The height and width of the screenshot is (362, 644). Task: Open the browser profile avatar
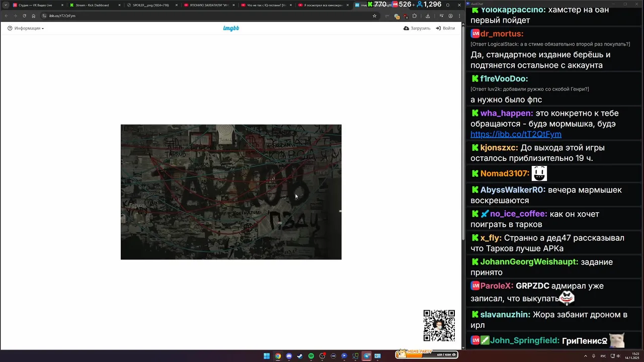(x=450, y=16)
